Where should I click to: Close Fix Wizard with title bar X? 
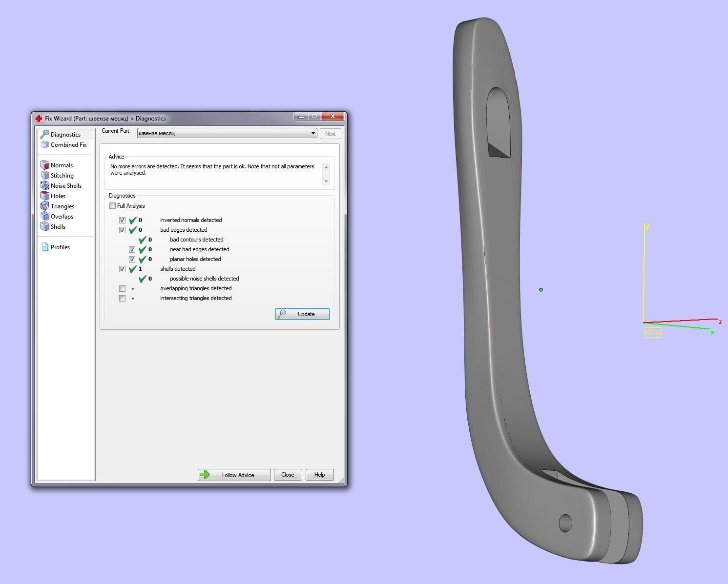pos(333,117)
